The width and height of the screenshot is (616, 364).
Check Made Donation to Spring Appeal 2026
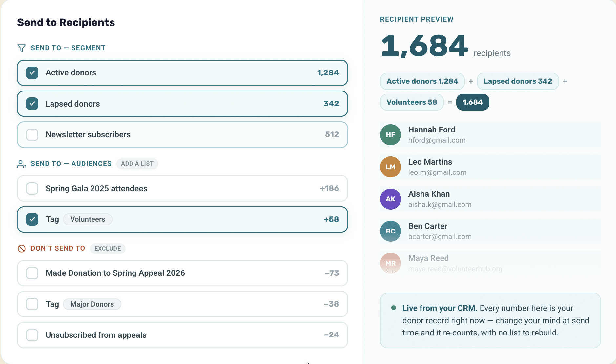tap(32, 273)
